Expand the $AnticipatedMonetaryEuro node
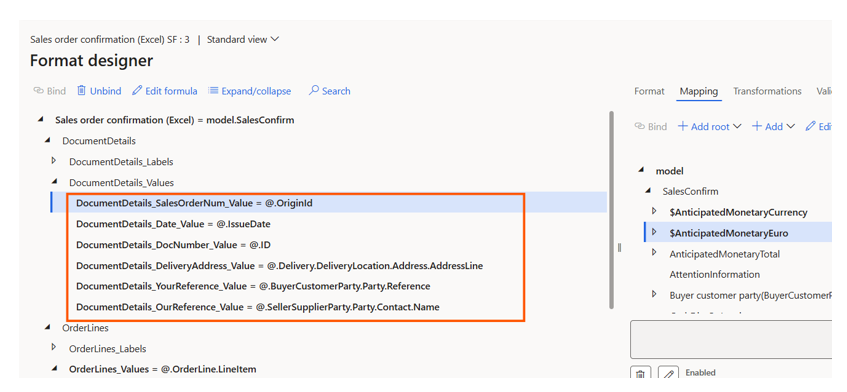The image size is (847, 392). (654, 233)
